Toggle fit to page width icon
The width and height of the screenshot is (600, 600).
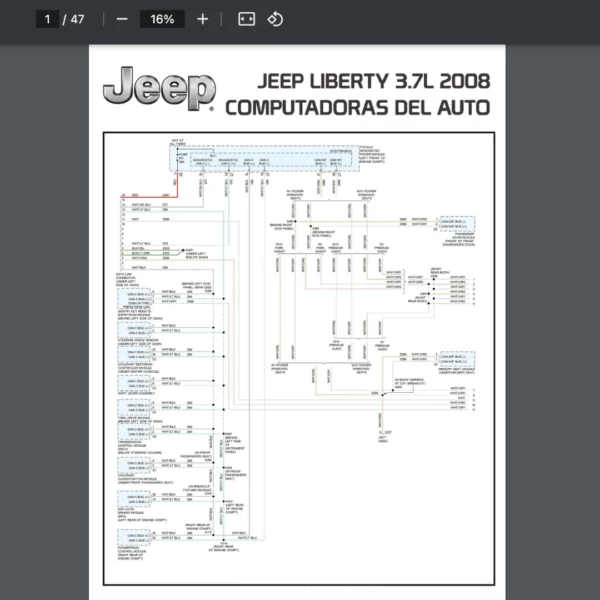(x=246, y=19)
